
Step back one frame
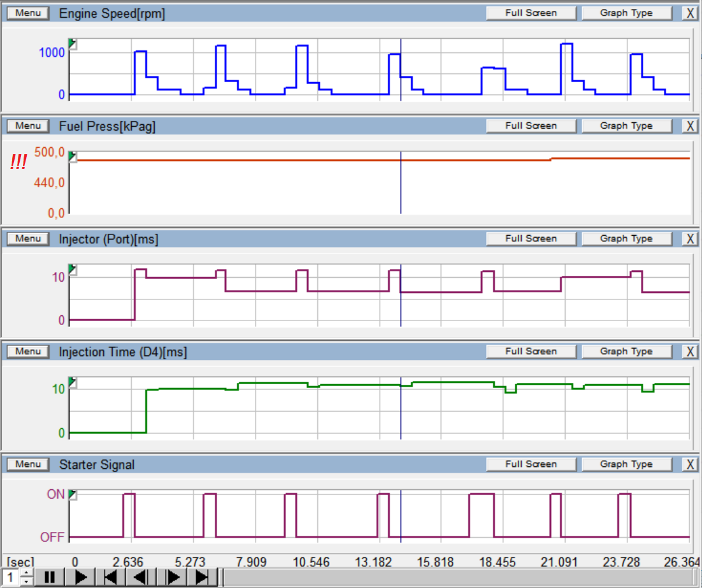[x=141, y=577]
